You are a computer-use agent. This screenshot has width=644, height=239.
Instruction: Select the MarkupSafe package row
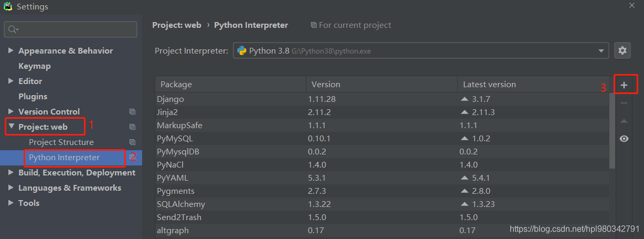click(x=382, y=125)
